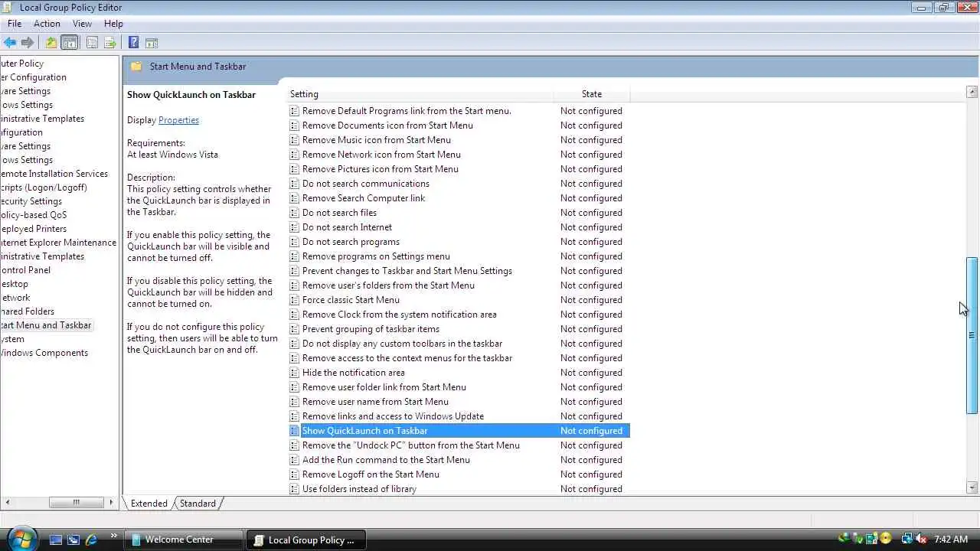Select Remove Documents icon from Start Menu

click(x=387, y=126)
